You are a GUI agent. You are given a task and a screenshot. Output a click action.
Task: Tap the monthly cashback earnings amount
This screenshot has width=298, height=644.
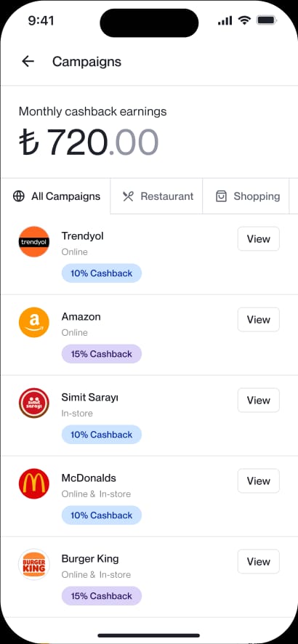tap(89, 142)
